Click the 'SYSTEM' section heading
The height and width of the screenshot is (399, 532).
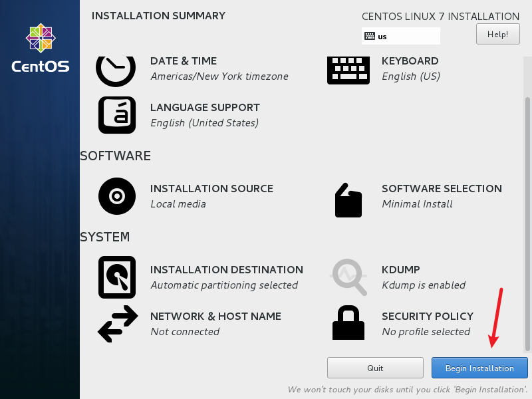105,237
